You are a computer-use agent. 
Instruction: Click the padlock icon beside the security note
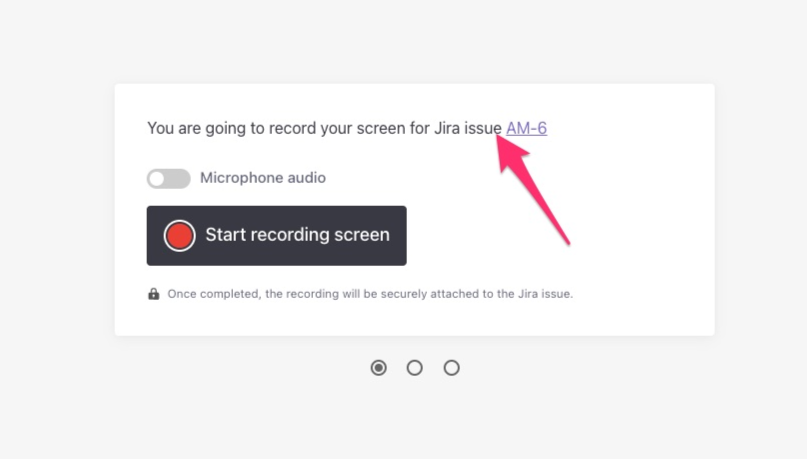(154, 294)
